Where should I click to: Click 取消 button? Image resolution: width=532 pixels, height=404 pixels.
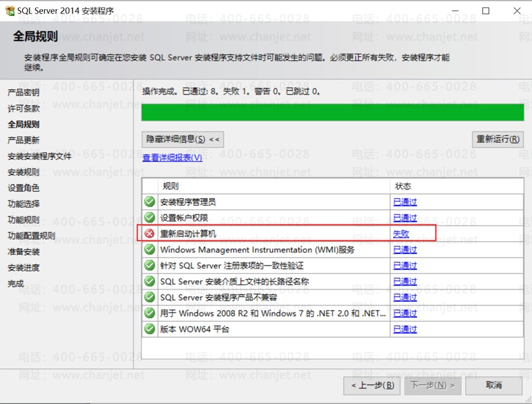click(x=494, y=386)
